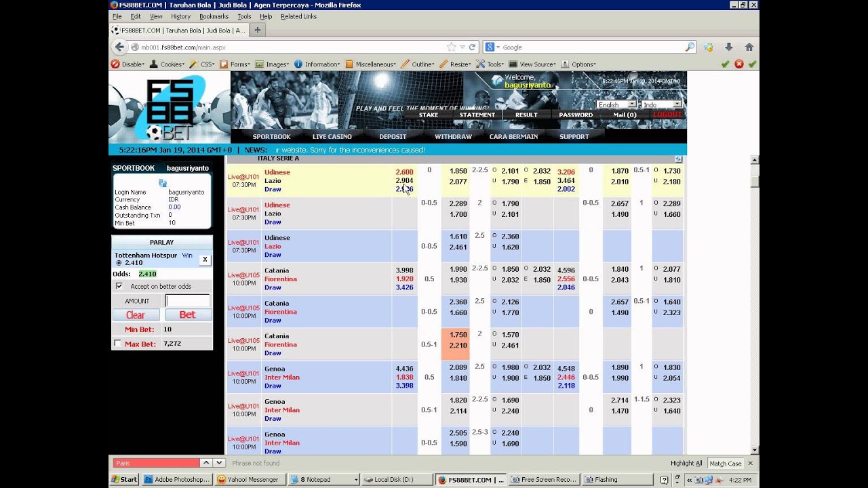This screenshot has height=488, width=868.
Task: Tick the Max Bet checkbox
Action: 118,344
